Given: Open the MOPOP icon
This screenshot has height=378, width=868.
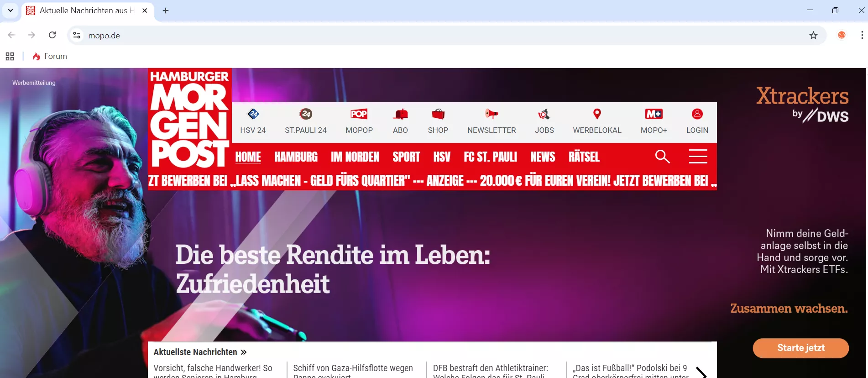Looking at the screenshot, I should coord(359,114).
